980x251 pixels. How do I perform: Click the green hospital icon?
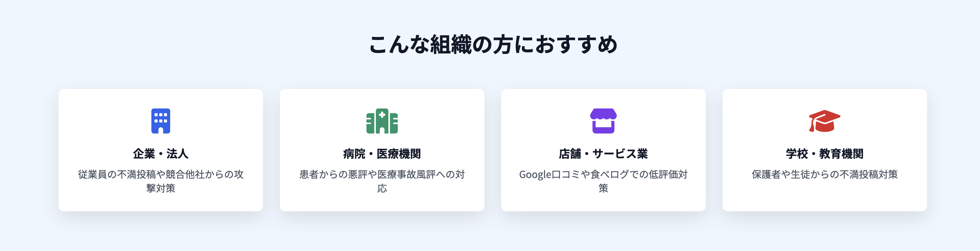pos(382,121)
